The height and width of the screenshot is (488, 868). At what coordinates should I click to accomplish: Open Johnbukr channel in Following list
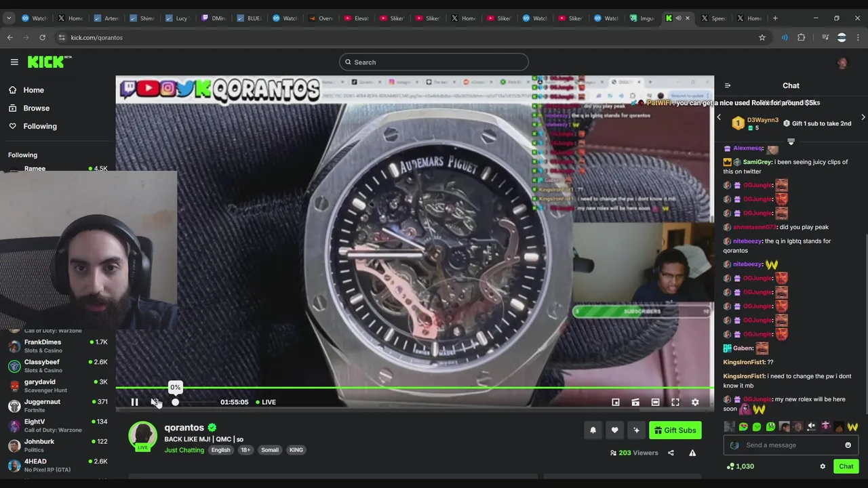pos(58,445)
